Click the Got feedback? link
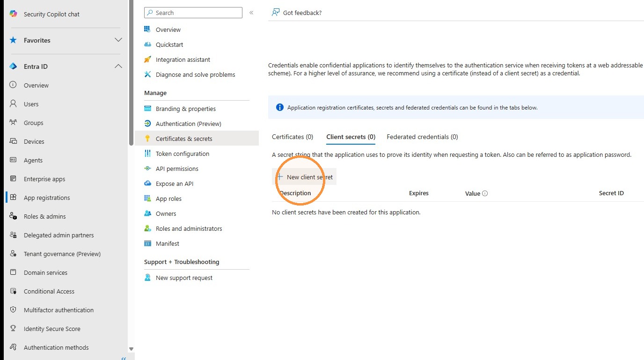The width and height of the screenshot is (644, 360). (x=302, y=13)
